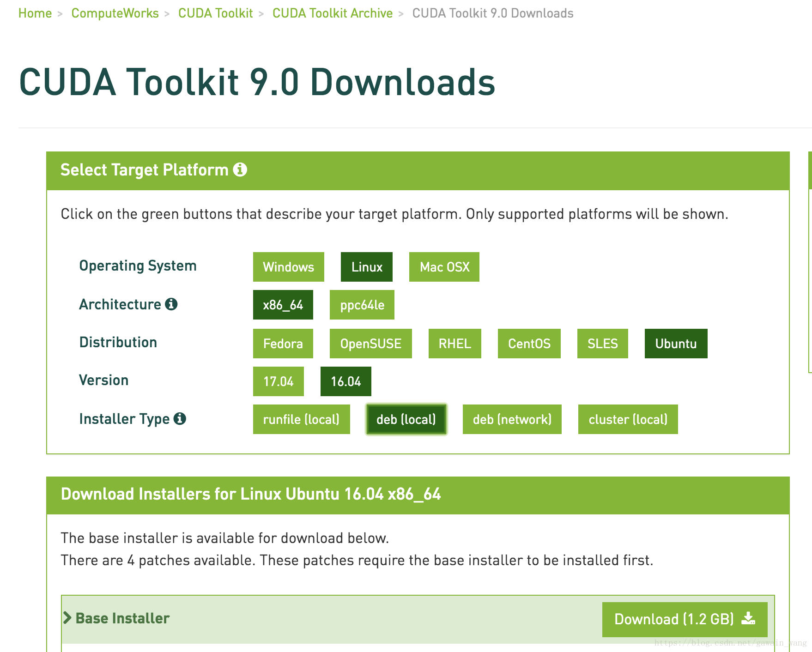Click the Architecture row label

point(120,304)
